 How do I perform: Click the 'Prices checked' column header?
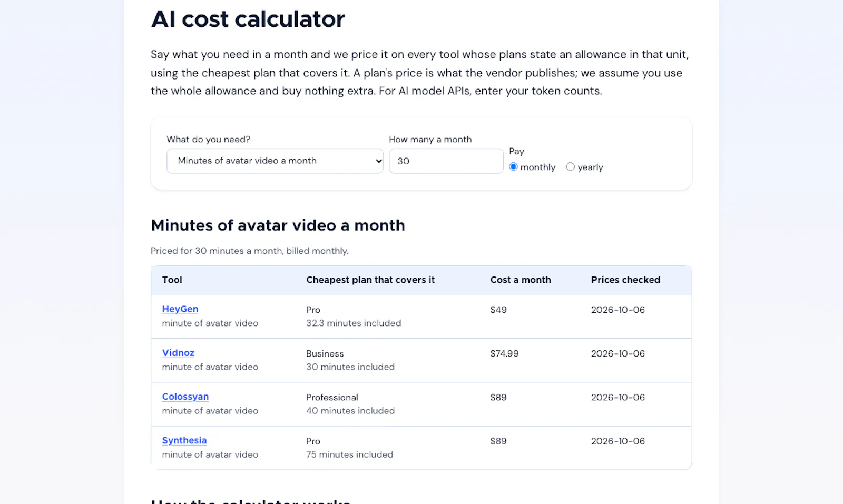click(x=625, y=280)
